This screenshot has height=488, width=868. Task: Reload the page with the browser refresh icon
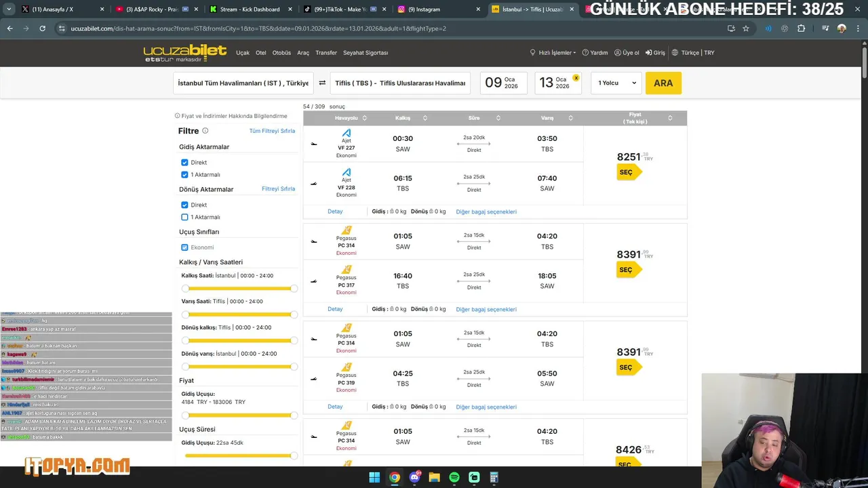point(43,28)
